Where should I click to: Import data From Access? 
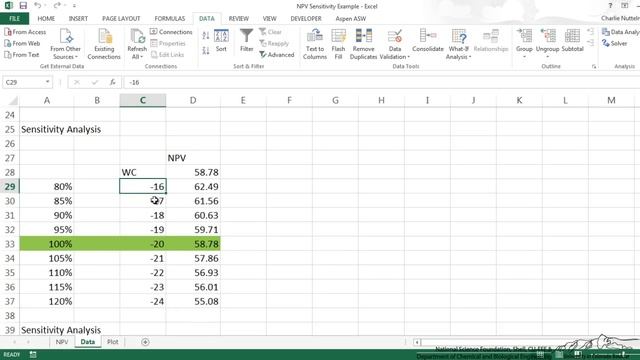[x=25, y=32]
